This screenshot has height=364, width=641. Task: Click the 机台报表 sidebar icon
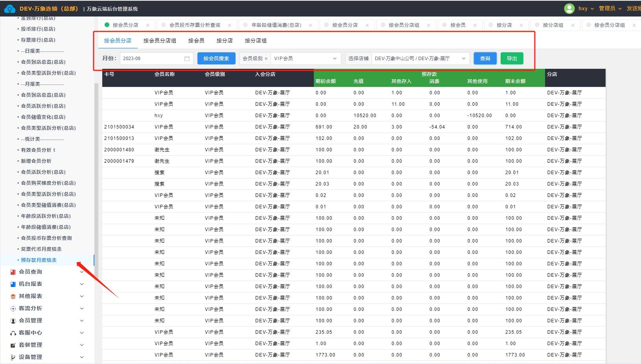[13, 284]
